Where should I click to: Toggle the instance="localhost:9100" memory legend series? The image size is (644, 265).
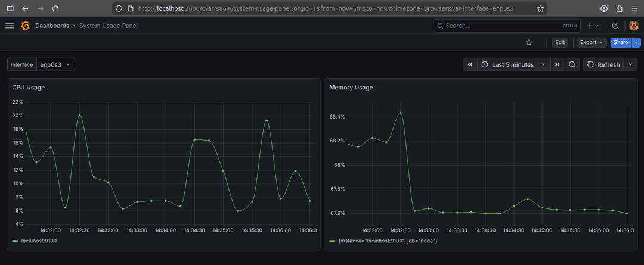[x=387, y=241]
